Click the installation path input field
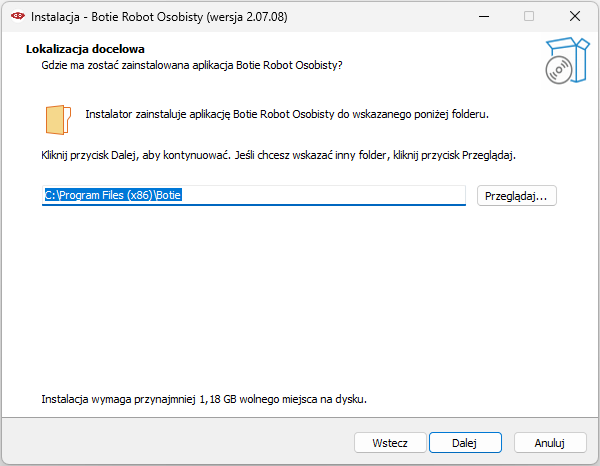 click(x=254, y=196)
